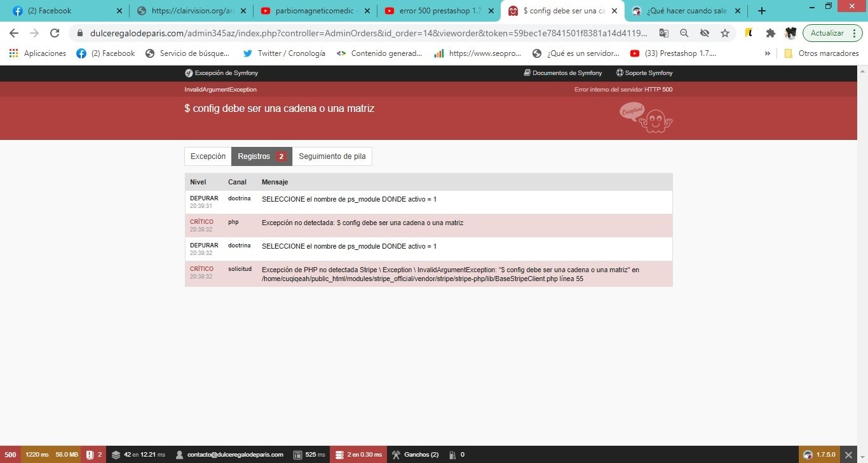This screenshot has width=868, height=463.
Task: Click the zoom magnifier icon in address bar
Action: pyautogui.click(x=684, y=33)
